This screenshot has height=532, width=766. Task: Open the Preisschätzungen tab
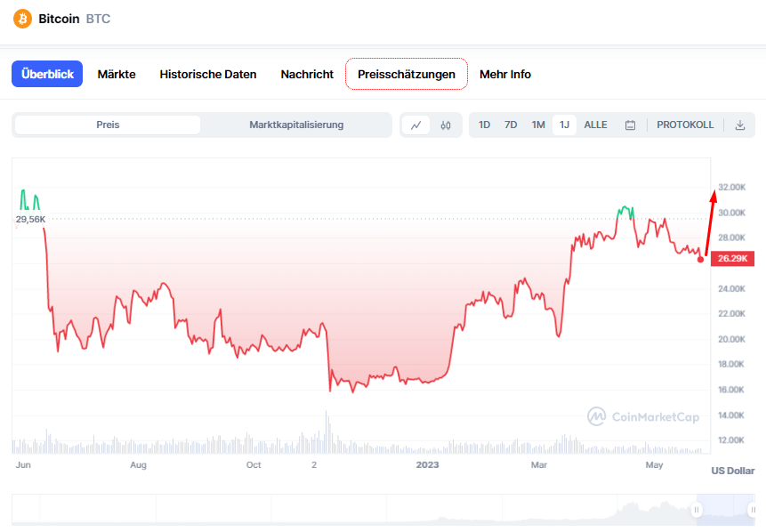click(407, 74)
